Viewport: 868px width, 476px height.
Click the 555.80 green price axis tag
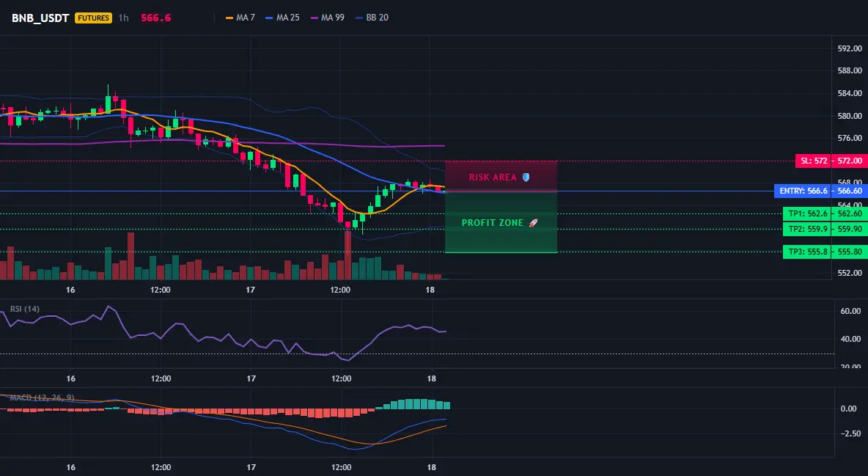point(850,252)
